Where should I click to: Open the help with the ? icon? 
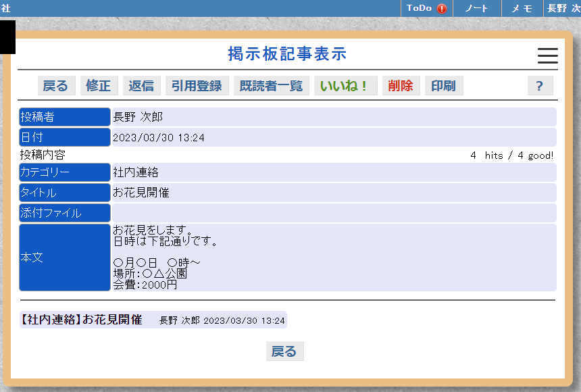540,85
